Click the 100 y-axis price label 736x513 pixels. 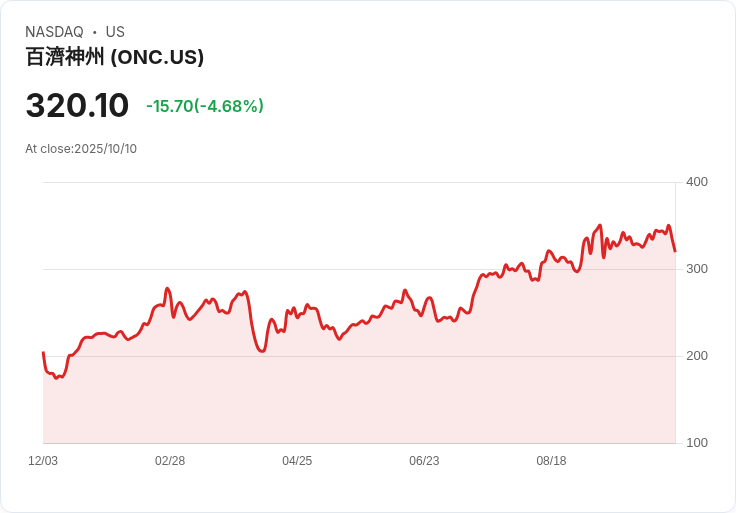[x=696, y=443]
